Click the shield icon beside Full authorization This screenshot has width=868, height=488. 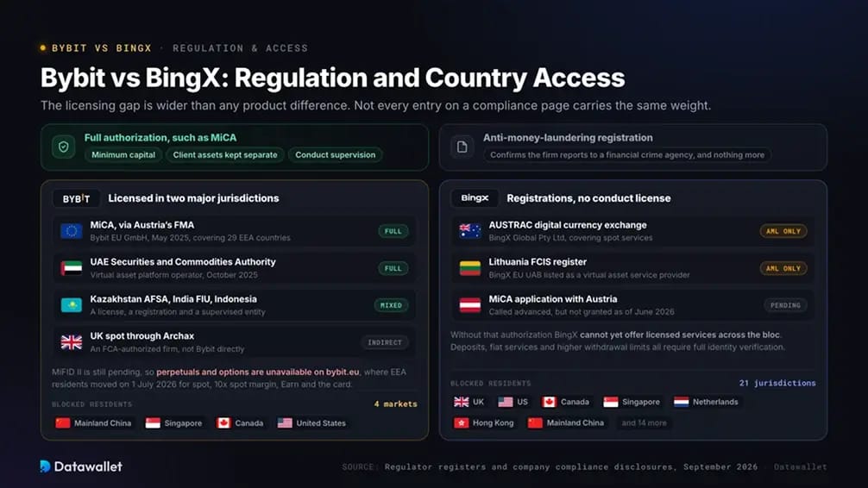tap(64, 147)
